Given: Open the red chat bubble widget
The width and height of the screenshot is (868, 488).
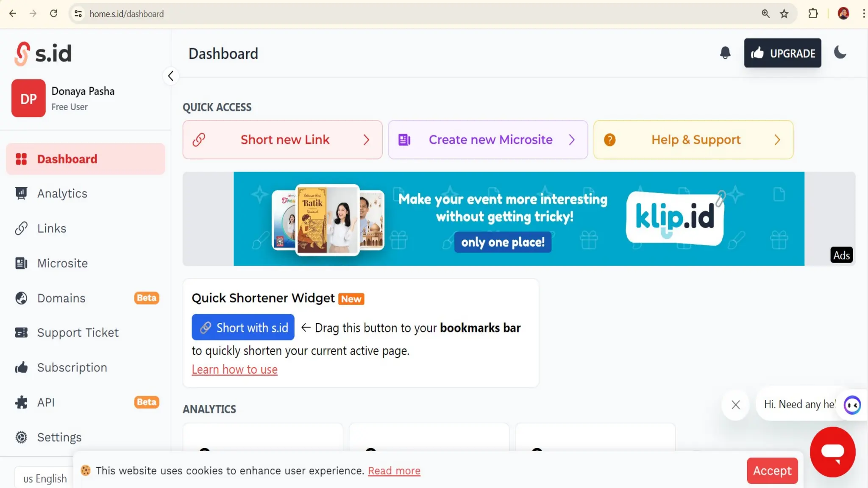Looking at the screenshot, I should click(832, 452).
